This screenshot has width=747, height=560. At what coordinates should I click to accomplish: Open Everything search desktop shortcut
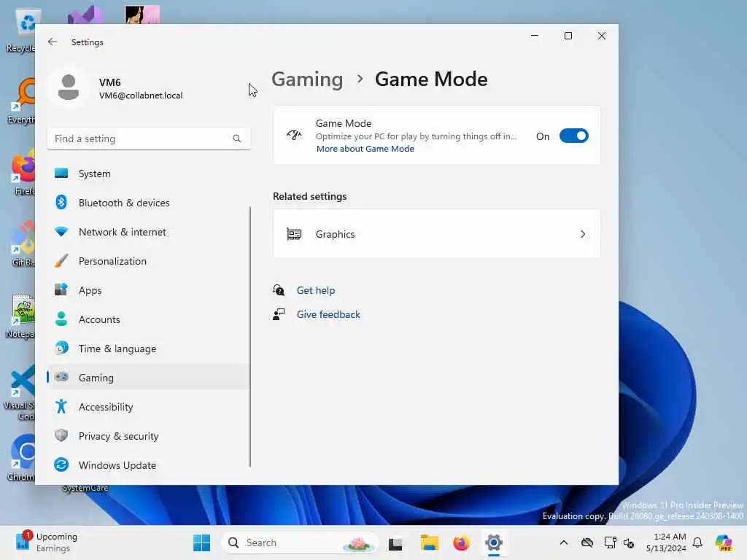[x=22, y=102]
